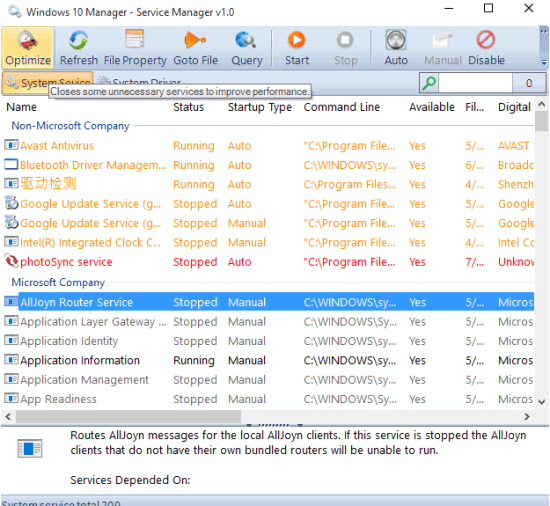Image resolution: width=550 pixels, height=506 pixels.
Task: Select Bluetooth Driver Management service row
Action: click(269, 165)
